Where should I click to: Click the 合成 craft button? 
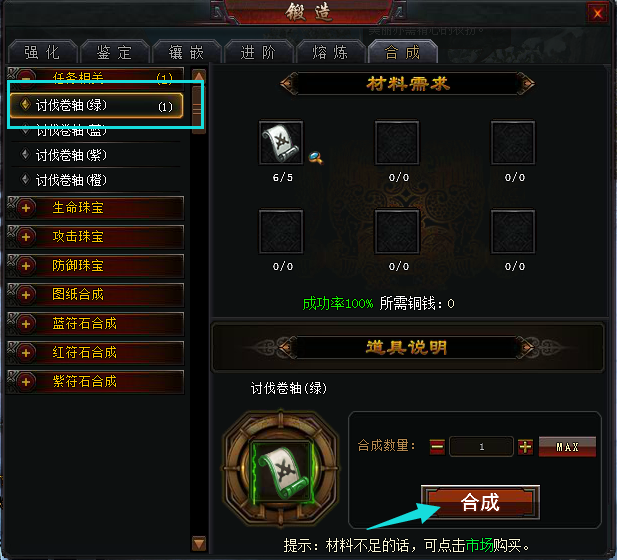click(x=480, y=502)
